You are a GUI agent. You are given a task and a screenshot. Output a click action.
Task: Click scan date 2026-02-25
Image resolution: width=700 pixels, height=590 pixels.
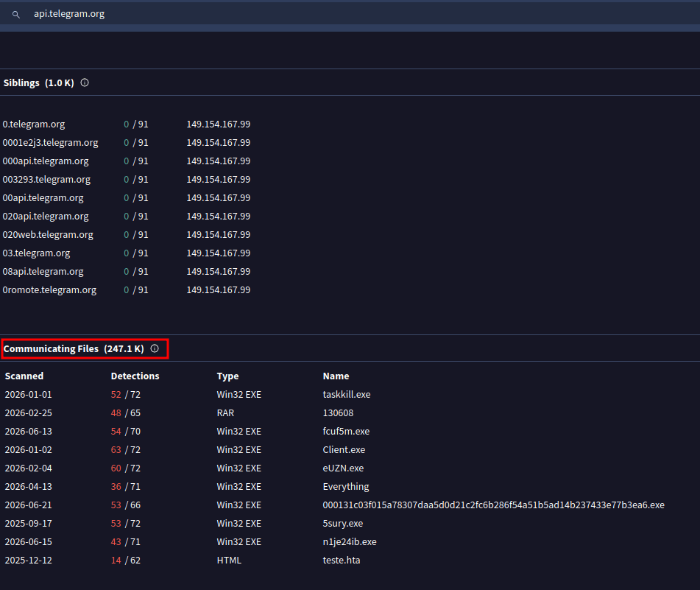tap(28, 412)
